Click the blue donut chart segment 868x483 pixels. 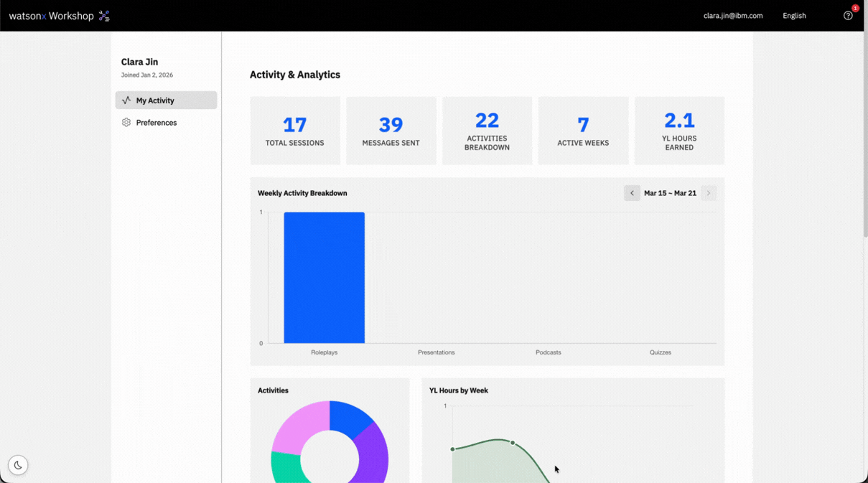350,417
